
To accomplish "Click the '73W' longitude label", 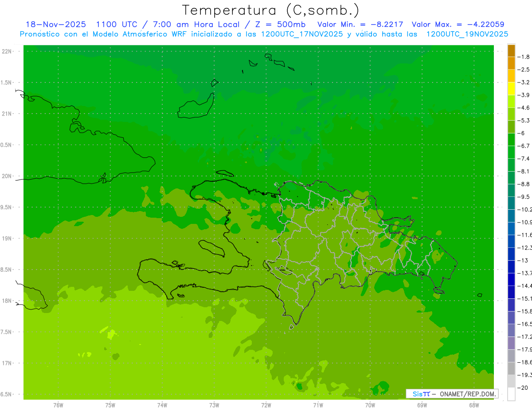I will (214, 406).
